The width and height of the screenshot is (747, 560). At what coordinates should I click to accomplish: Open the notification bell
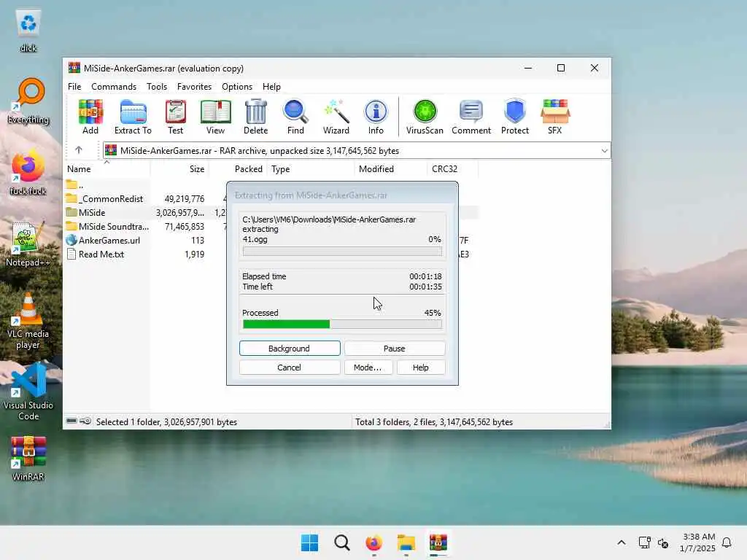[x=727, y=542]
